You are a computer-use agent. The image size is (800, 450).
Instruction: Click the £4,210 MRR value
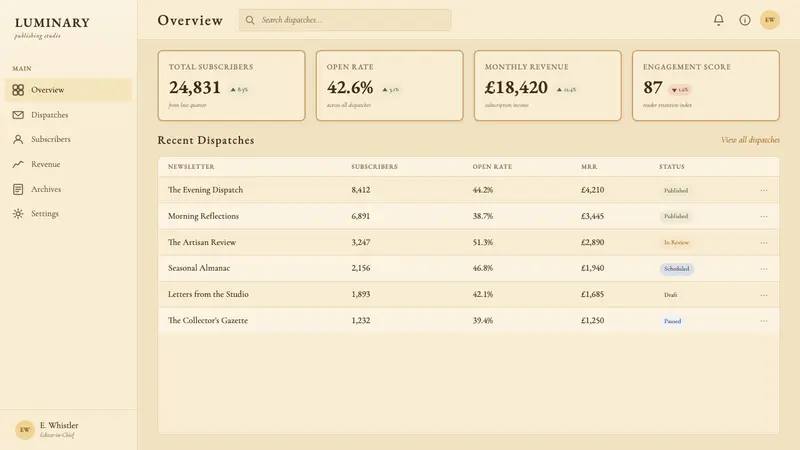592,190
